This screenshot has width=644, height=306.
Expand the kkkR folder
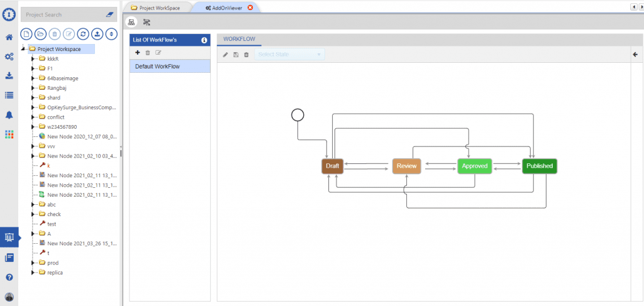click(x=33, y=59)
